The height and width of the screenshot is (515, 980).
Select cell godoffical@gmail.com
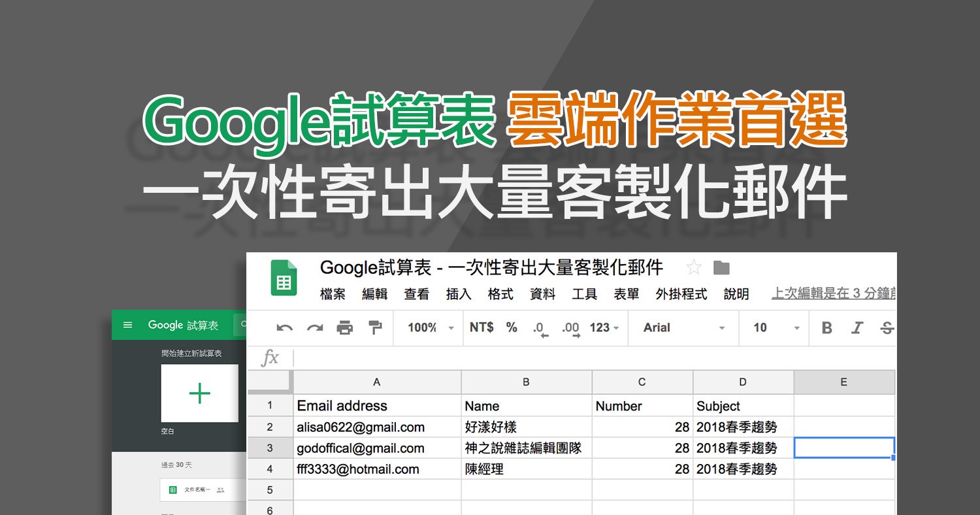[377, 448]
